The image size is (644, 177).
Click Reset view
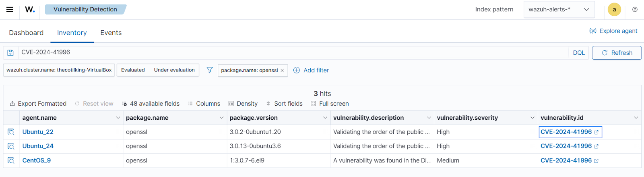(x=94, y=104)
